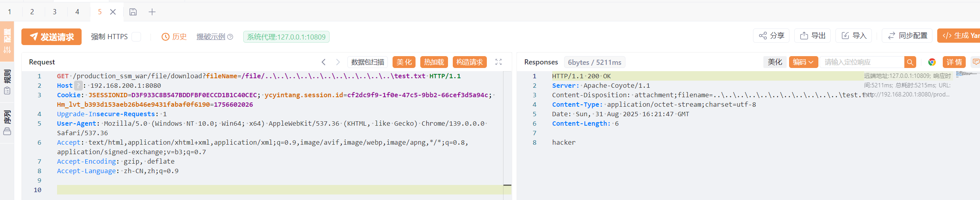Expand the 序列 sidebar panel
This screenshot has height=200, width=980.
(x=7, y=123)
